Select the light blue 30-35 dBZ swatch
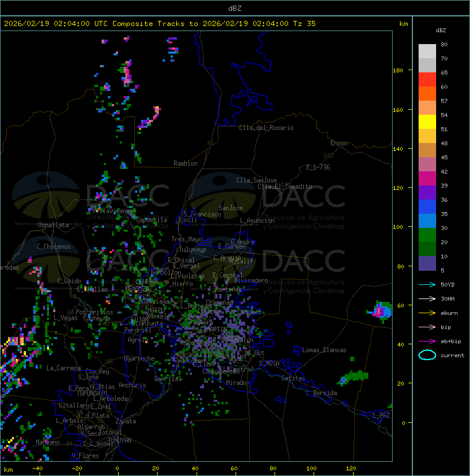The width and height of the screenshot is (470, 476). 427,220
